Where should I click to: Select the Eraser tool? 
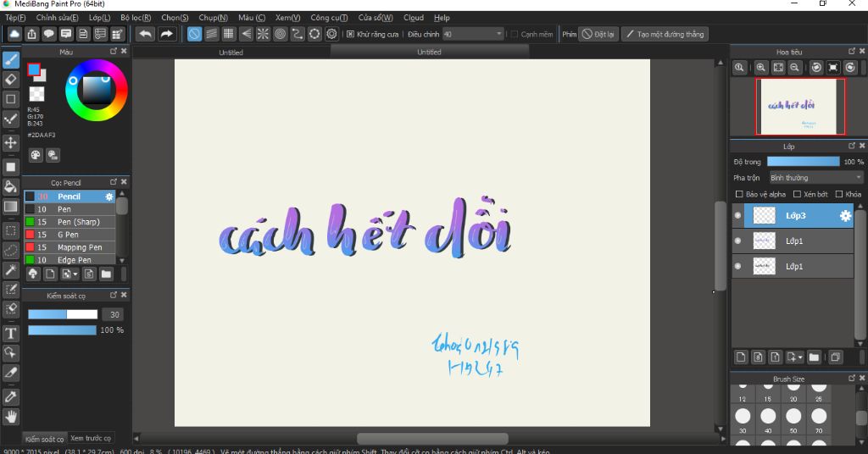(x=10, y=80)
